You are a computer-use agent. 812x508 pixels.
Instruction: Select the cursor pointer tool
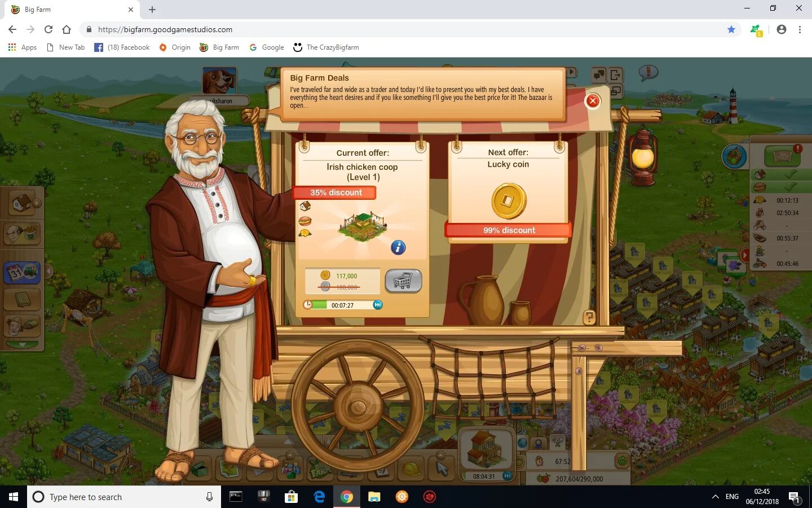coord(442,467)
